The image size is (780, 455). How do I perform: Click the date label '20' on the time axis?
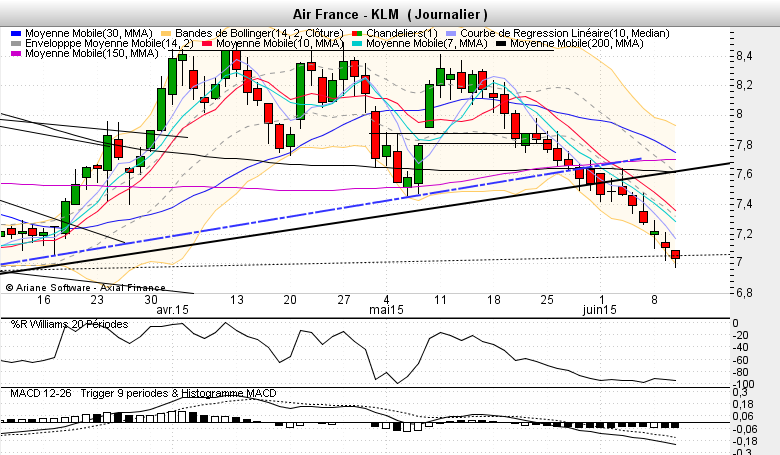pyautogui.click(x=290, y=299)
